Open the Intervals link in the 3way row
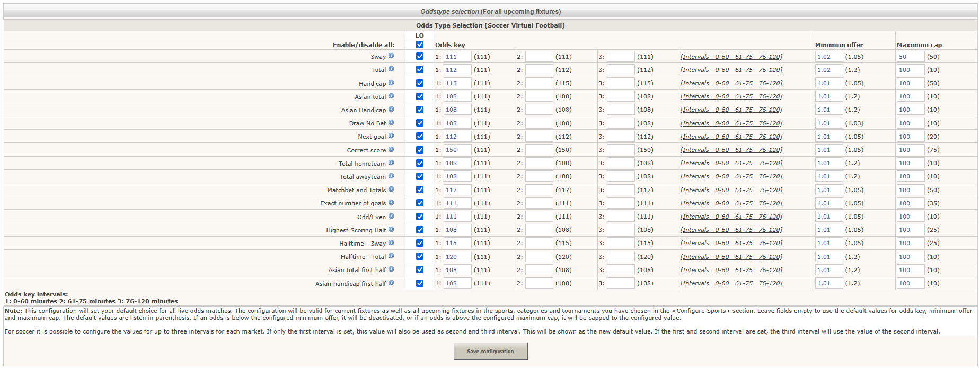Viewport: 980px width, 369px height. [x=731, y=57]
